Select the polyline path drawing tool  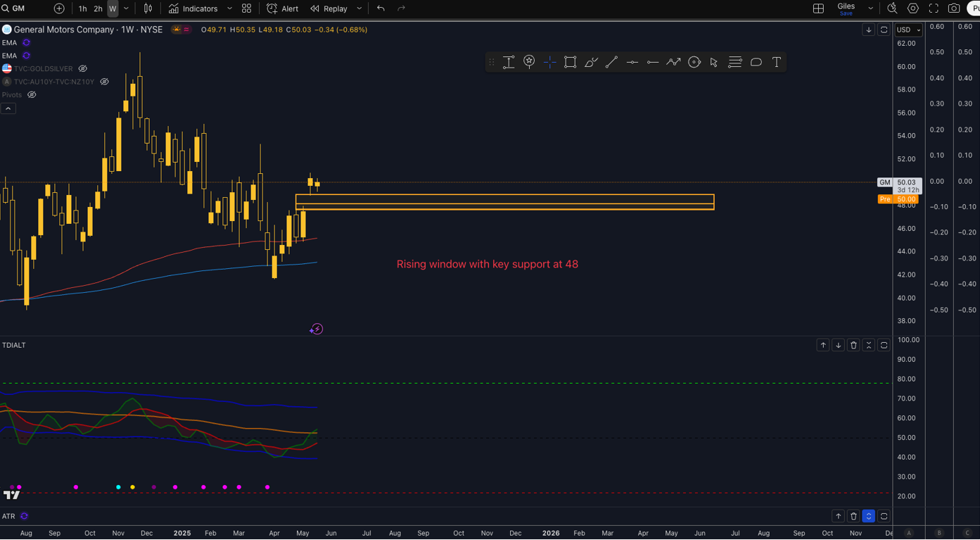click(x=673, y=62)
